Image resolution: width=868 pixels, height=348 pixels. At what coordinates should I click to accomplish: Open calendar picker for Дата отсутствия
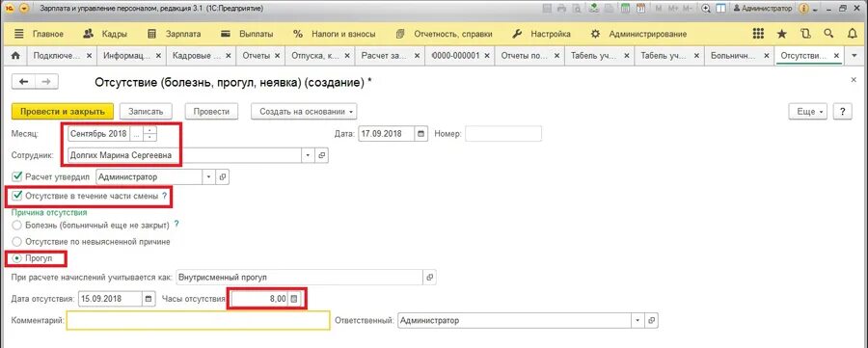[x=149, y=299]
